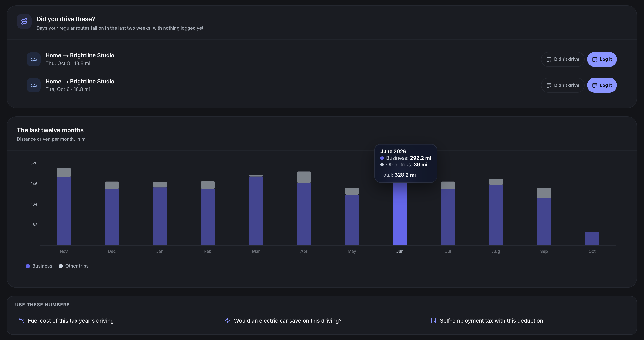
Task: Click the calculator icon by "Self-employment tax"
Action: coord(433,320)
